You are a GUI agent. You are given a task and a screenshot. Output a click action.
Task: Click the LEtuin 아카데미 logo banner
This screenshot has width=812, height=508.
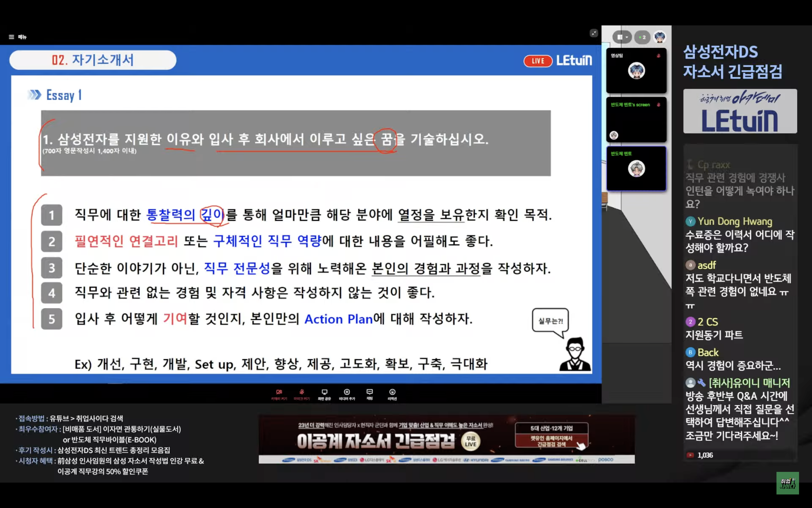click(740, 111)
